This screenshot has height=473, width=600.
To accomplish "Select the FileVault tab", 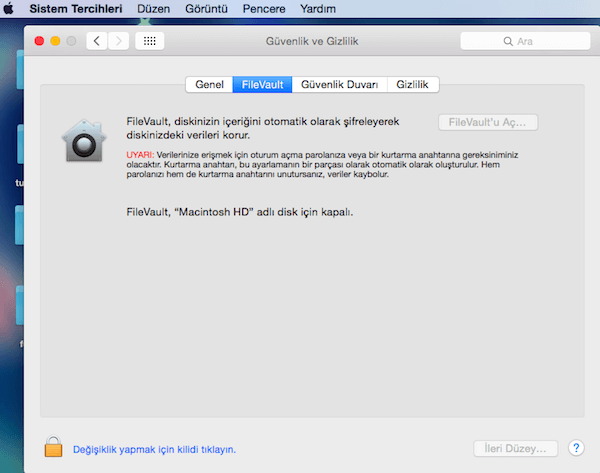I will coord(262,85).
